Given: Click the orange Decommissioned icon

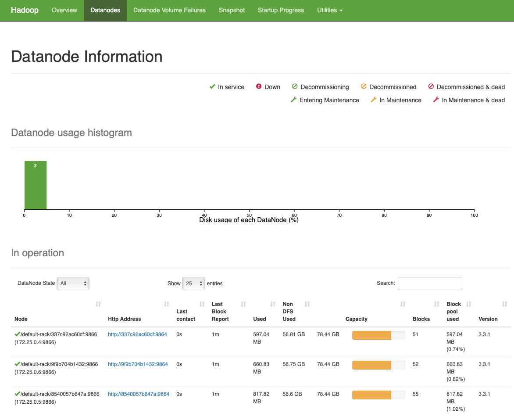Looking at the screenshot, I should pyautogui.click(x=363, y=87).
